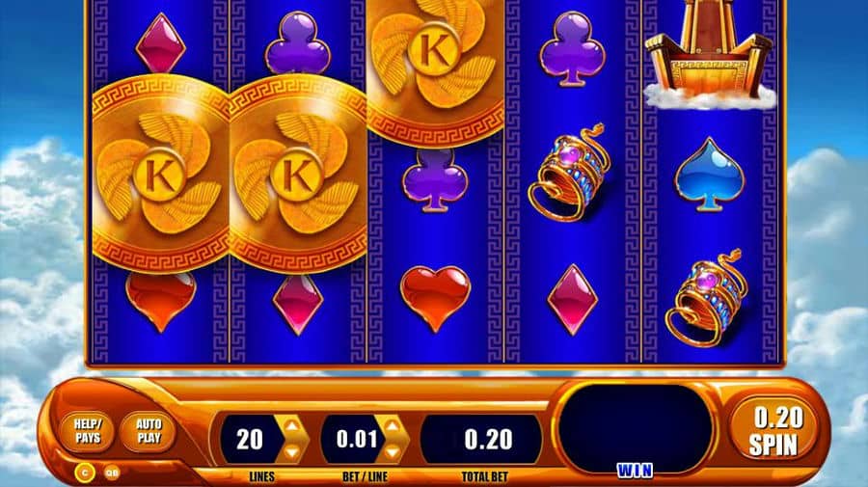The width and height of the screenshot is (868, 487).
Task: Click the empty WIN display panel
Action: tap(635, 427)
